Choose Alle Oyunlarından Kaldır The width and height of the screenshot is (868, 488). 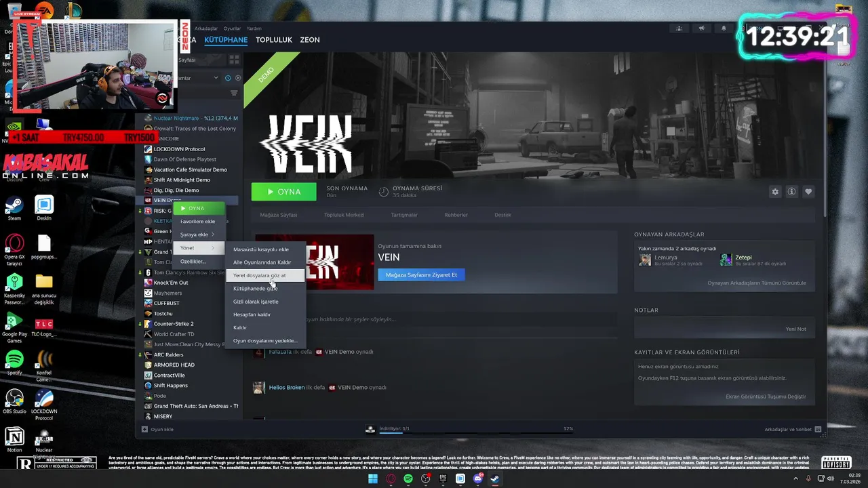pyautogui.click(x=265, y=262)
